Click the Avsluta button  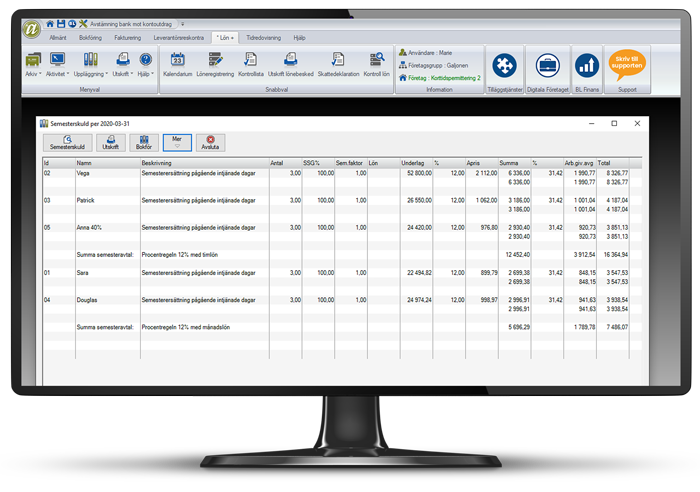tap(209, 142)
